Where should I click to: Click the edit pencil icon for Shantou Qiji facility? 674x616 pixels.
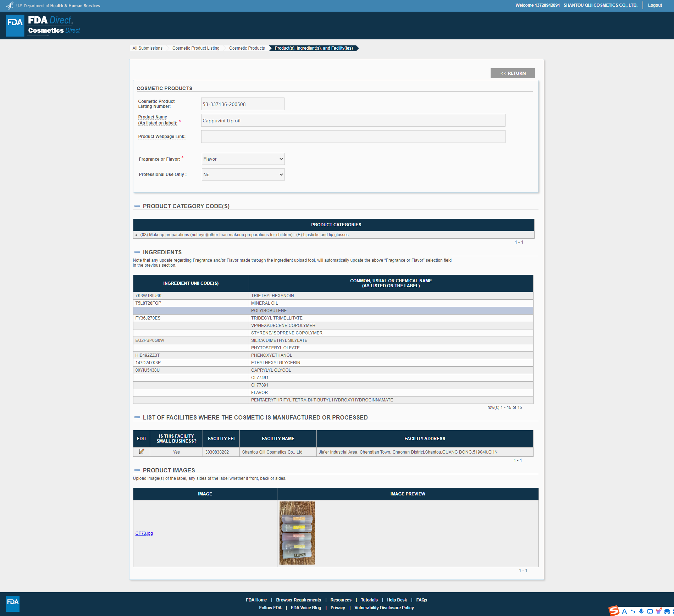tap(141, 451)
